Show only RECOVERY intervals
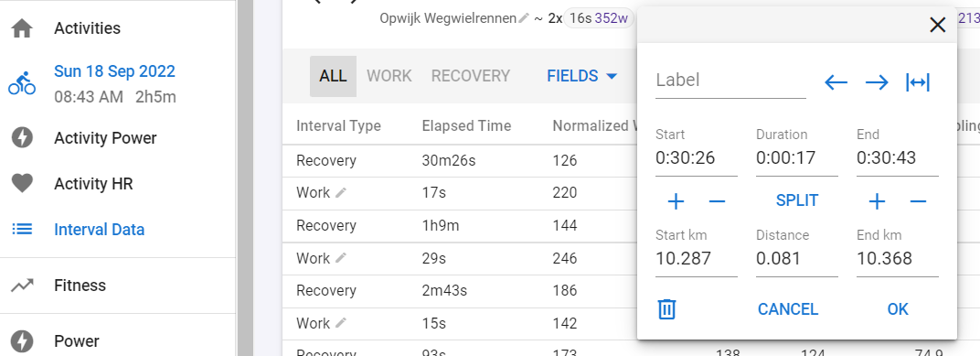The image size is (980, 356). click(x=471, y=76)
